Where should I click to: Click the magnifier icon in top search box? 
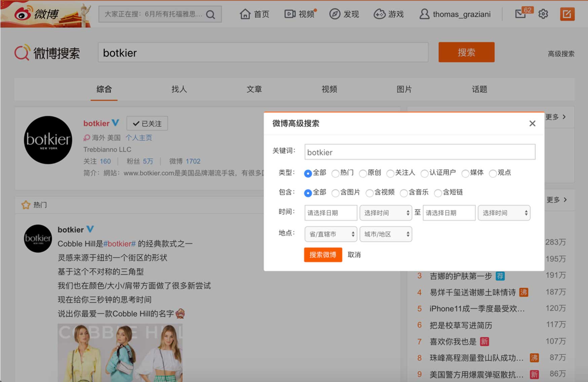click(211, 14)
